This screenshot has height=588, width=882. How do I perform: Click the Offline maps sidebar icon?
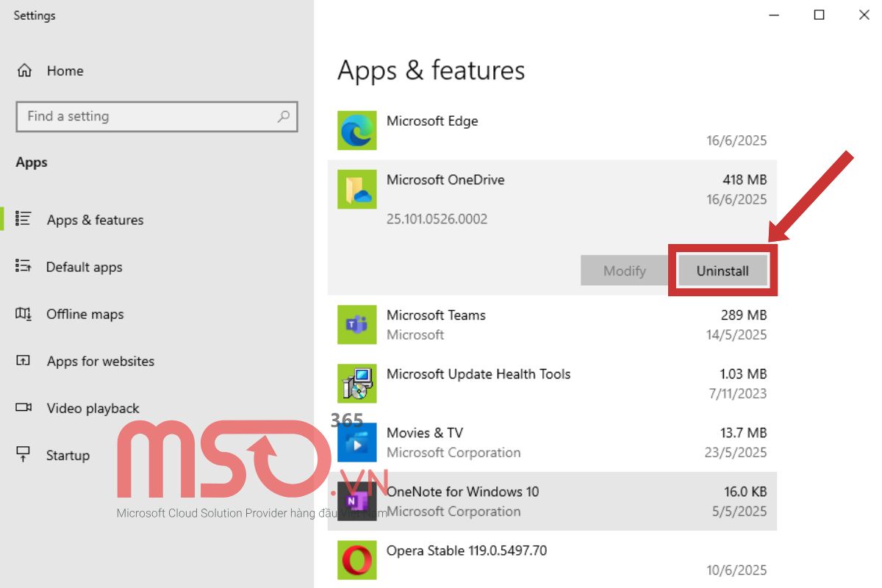click(x=24, y=314)
